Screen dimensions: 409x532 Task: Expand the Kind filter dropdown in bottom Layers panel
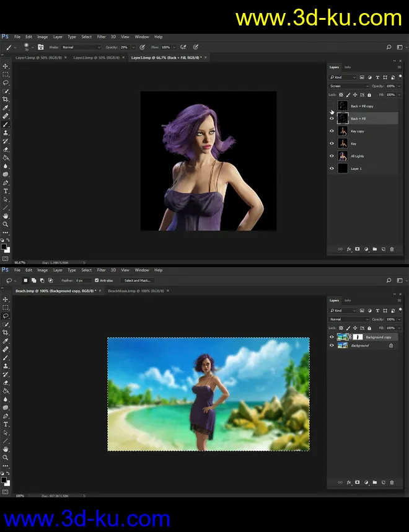point(343,311)
